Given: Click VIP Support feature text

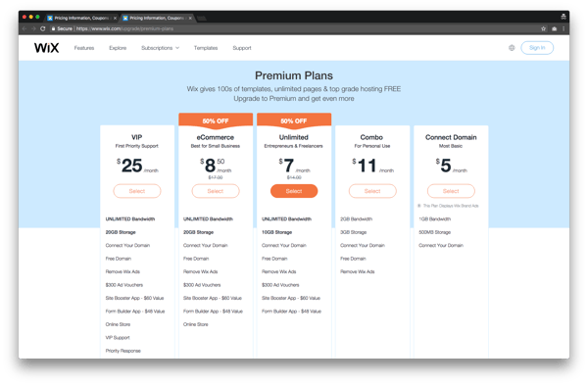Looking at the screenshot, I should [x=118, y=338].
